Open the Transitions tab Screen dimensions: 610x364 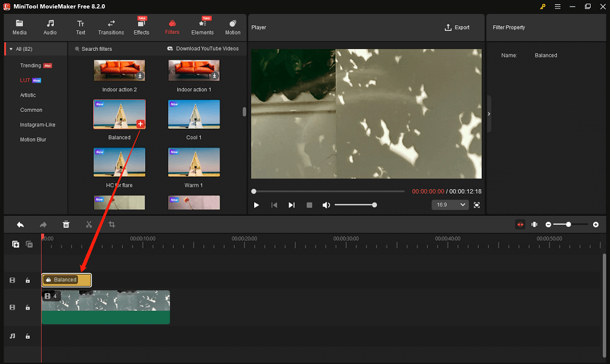(111, 28)
